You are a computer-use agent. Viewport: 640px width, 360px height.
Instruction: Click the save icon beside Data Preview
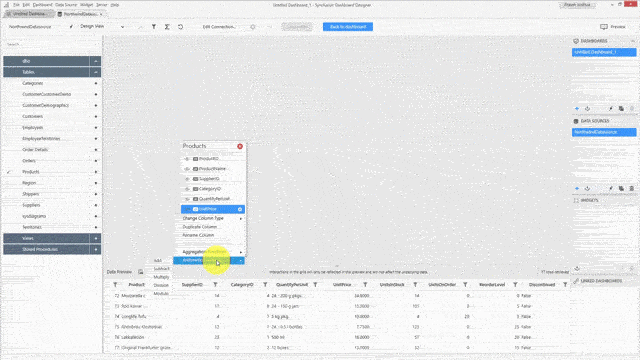tap(140, 272)
